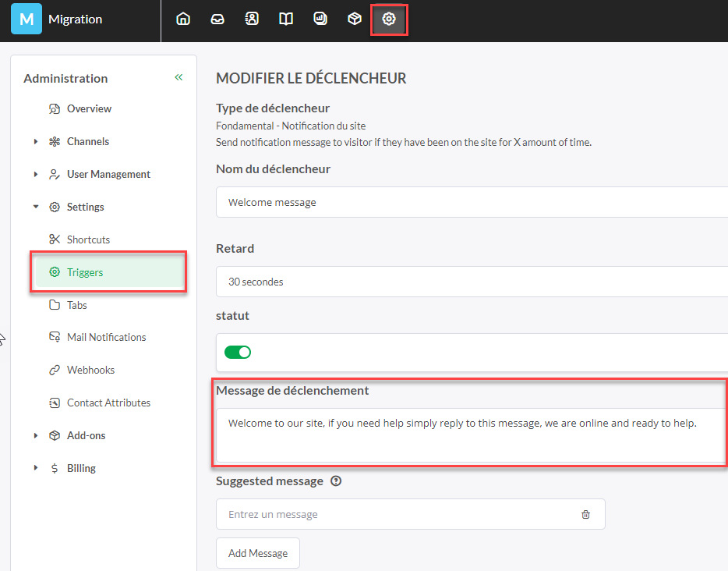Click the Settings section label in sidebar
This screenshot has width=728, height=571.
[x=86, y=207]
